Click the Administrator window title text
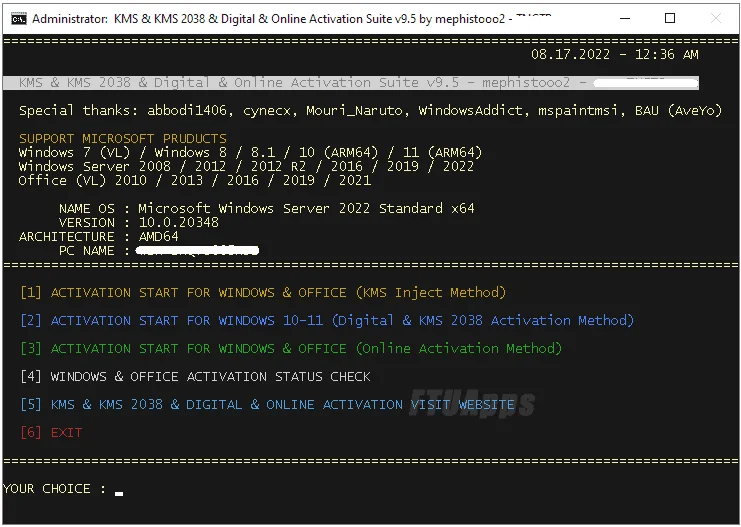Screen dimensions: 741x527 coord(292,19)
